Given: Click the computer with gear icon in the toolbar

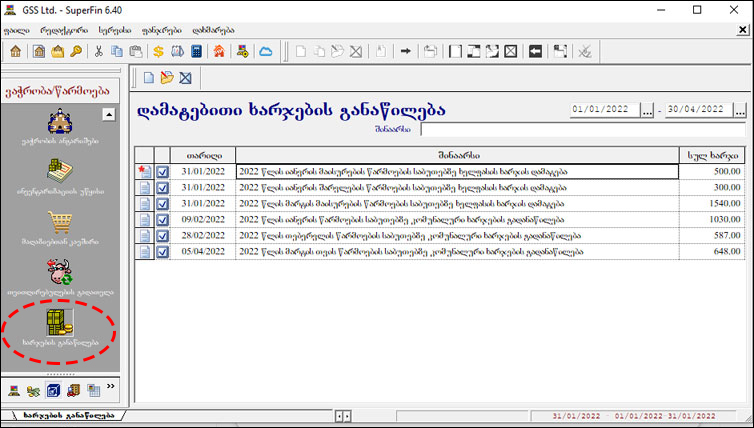Looking at the screenshot, I should point(242,51).
